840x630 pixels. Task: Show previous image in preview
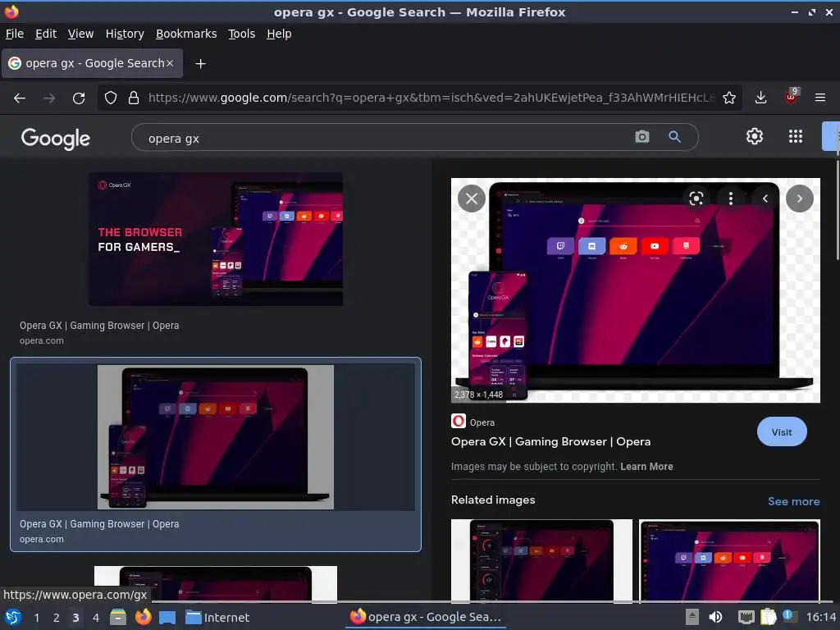[x=765, y=199]
